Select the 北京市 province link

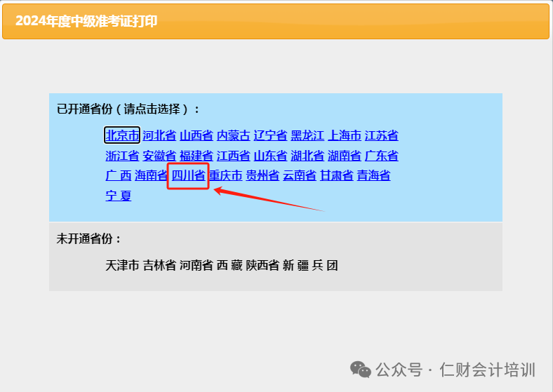(x=122, y=135)
